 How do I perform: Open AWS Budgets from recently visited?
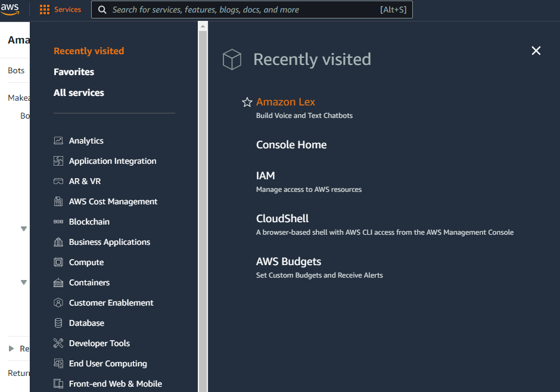pyautogui.click(x=288, y=262)
